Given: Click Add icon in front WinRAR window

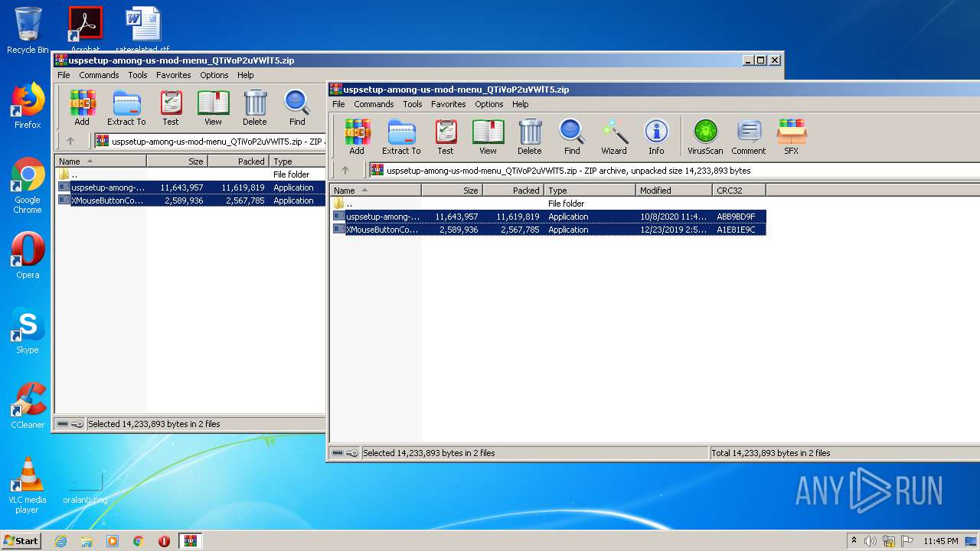Looking at the screenshot, I should click(x=357, y=137).
